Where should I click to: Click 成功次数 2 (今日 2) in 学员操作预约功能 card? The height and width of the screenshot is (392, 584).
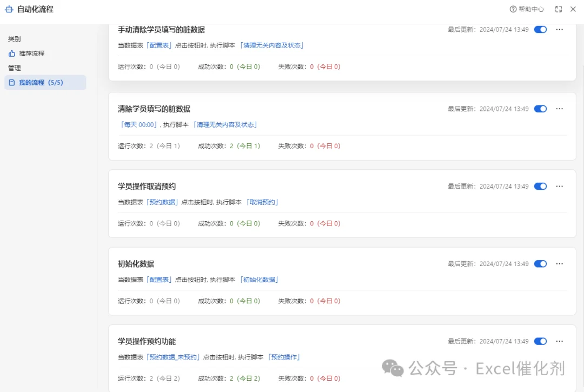229,378
